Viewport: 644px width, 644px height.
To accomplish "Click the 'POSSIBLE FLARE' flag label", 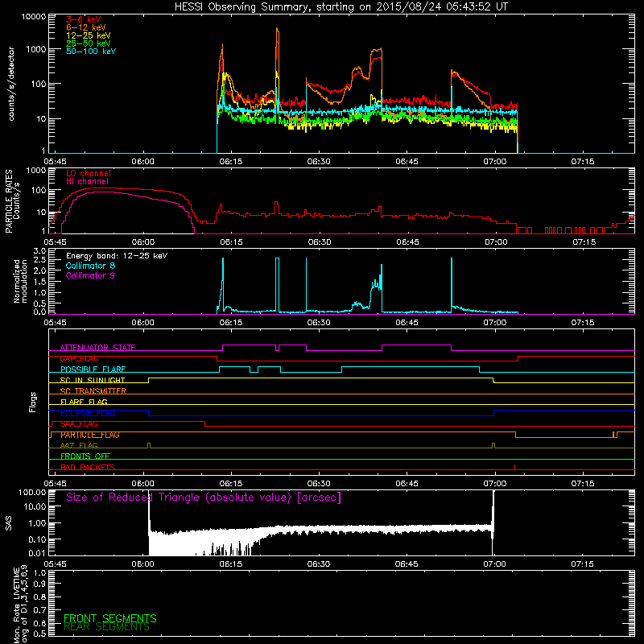I will (x=93, y=369).
